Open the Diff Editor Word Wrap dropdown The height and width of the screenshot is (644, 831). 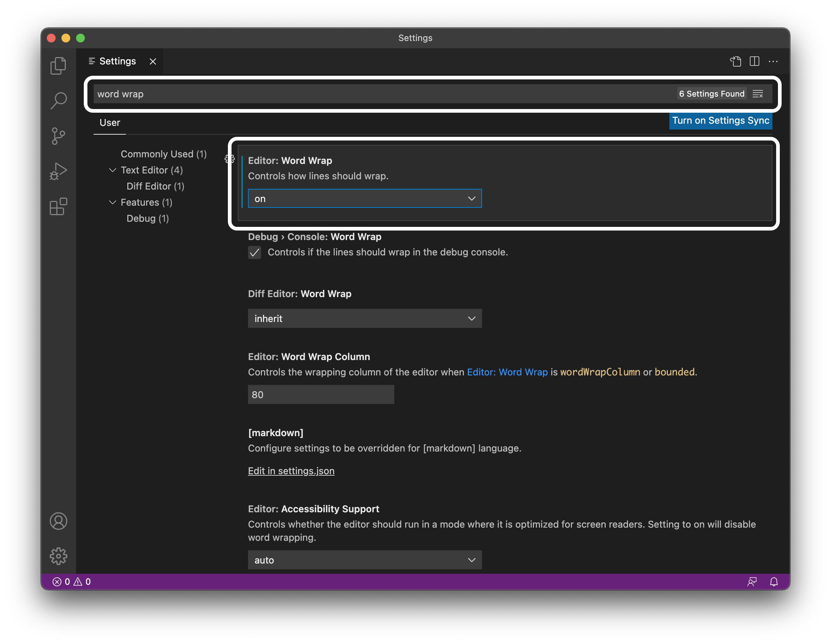365,318
